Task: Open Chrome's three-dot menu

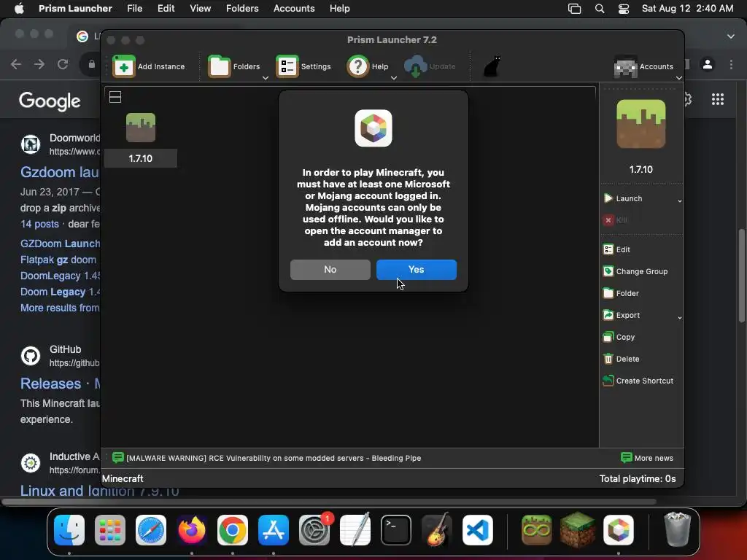Action: [731, 64]
